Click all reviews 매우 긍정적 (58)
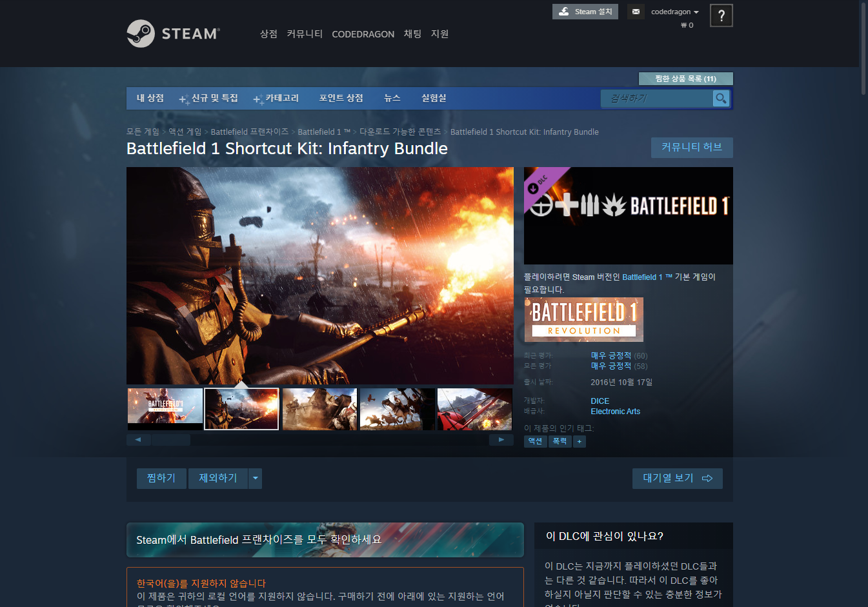Screen dimensions: 868x607 619,366
